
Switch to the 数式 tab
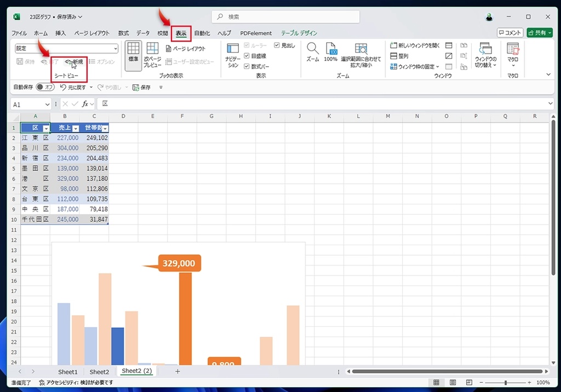click(123, 33)
